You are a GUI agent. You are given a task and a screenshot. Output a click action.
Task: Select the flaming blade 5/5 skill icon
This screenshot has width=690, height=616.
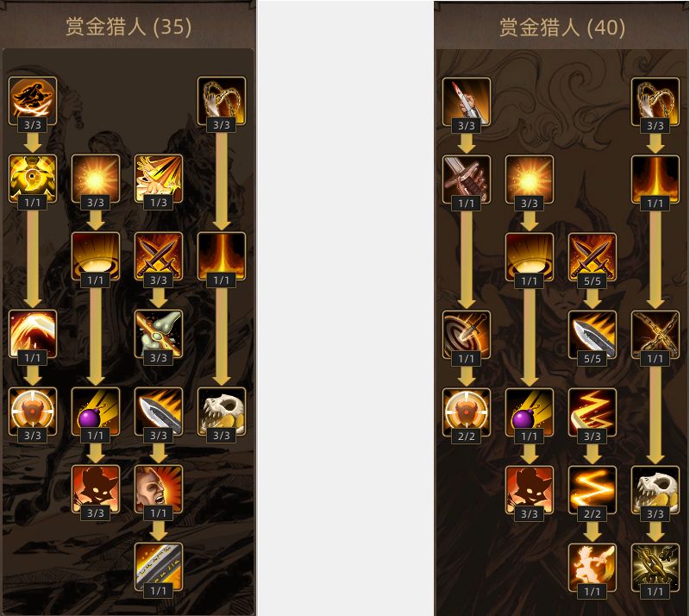(x=593, y=335)
